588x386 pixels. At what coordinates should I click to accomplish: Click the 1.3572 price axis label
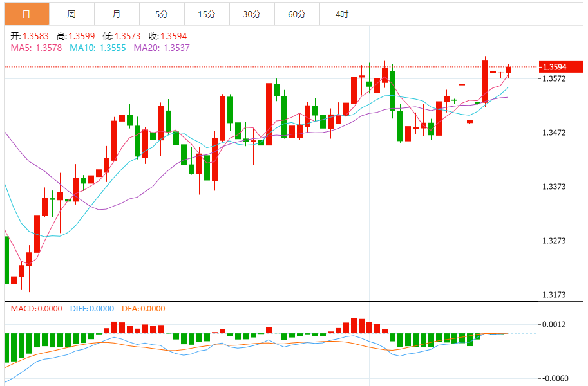point(555,78)
